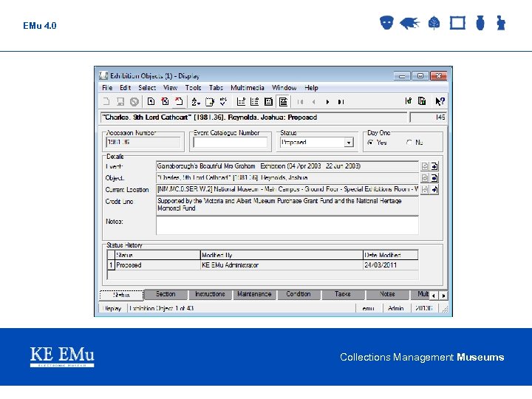The height and width of the screenshot is (399, 532).
Task: Click the Event field with Gainsborough exhibition
Action: [x=287, y=166]
